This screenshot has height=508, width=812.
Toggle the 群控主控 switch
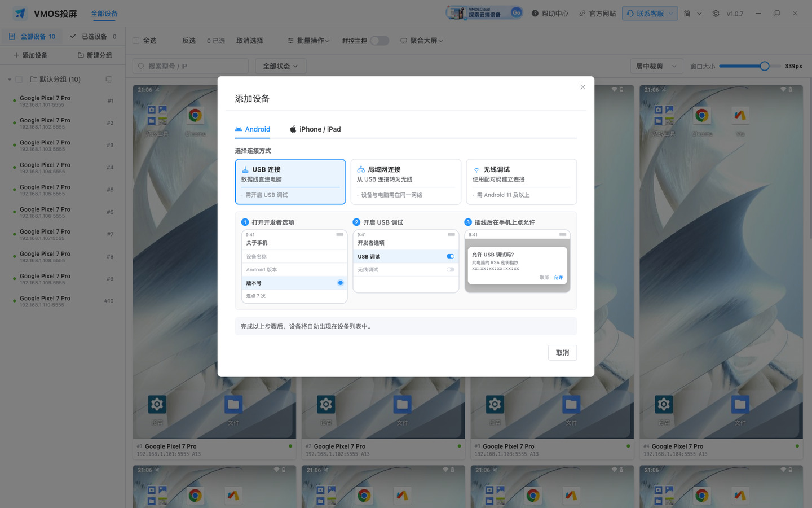click(379, 41)
